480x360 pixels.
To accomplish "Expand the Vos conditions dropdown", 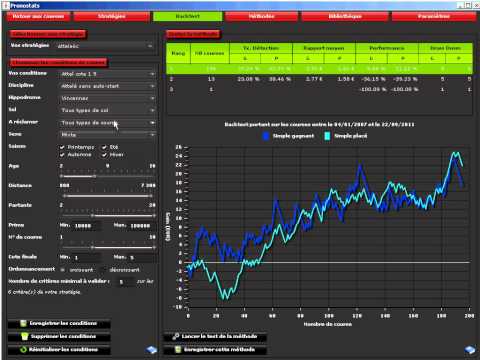I will 107,74.
